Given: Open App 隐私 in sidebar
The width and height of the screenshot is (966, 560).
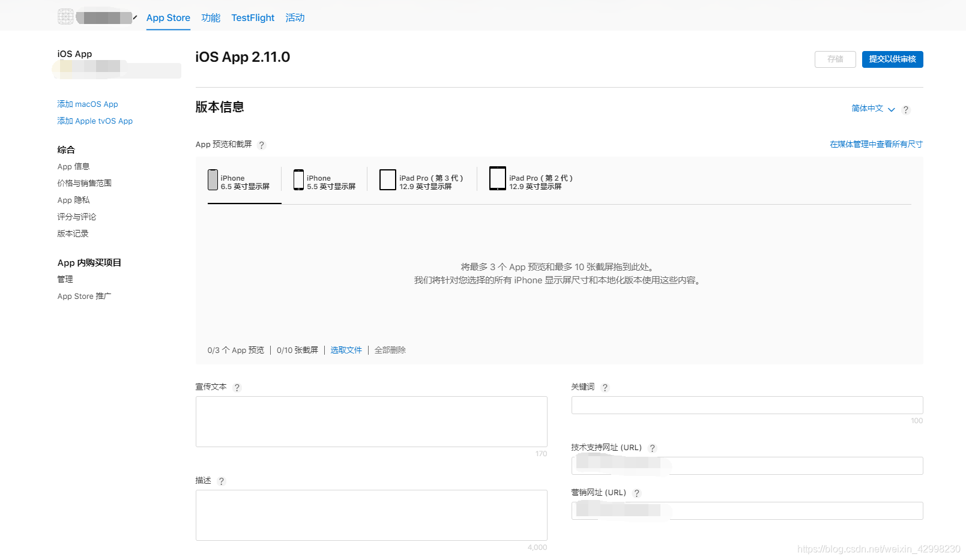Looking at the screenshot, I should coord(73,200).
